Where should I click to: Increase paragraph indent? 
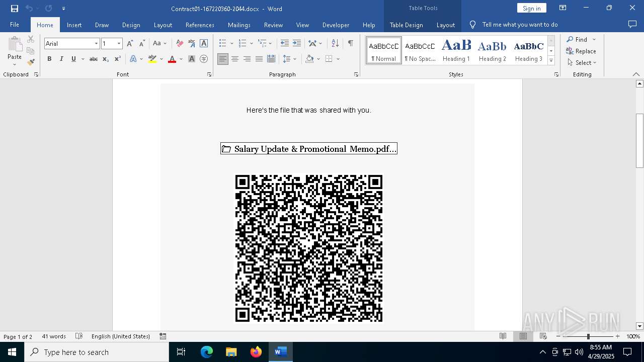click(x=297, y=44)
